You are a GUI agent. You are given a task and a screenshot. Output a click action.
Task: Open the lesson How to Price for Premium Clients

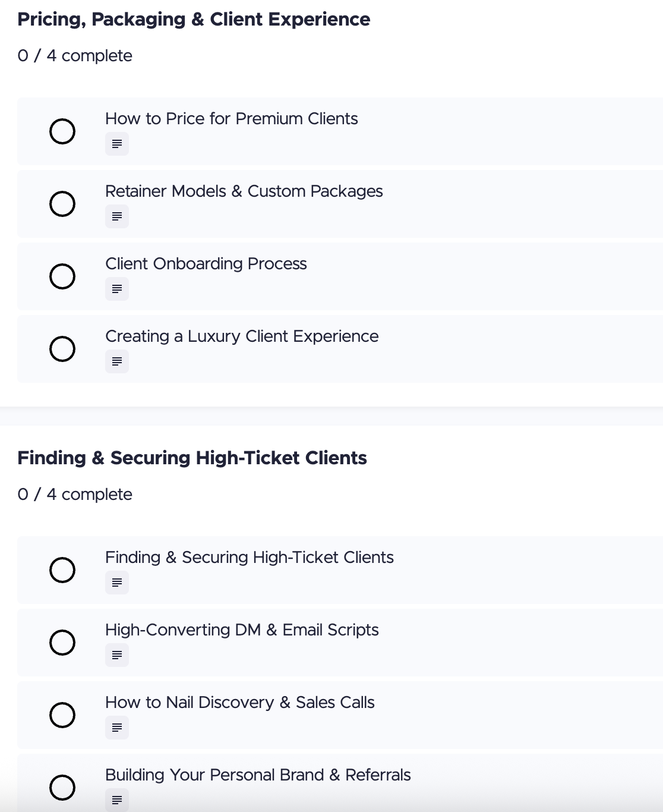click(232, 119)
